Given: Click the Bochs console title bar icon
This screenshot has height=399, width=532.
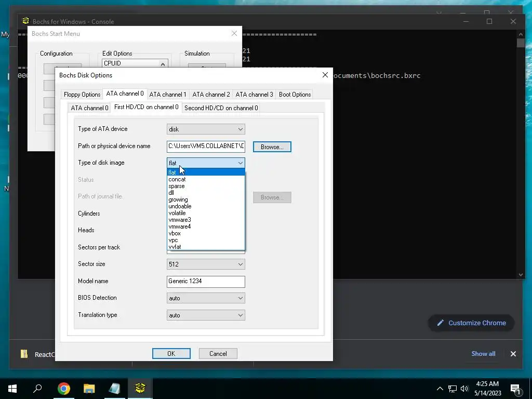Looking at the screenshot, I should click(x=25, y=21).
